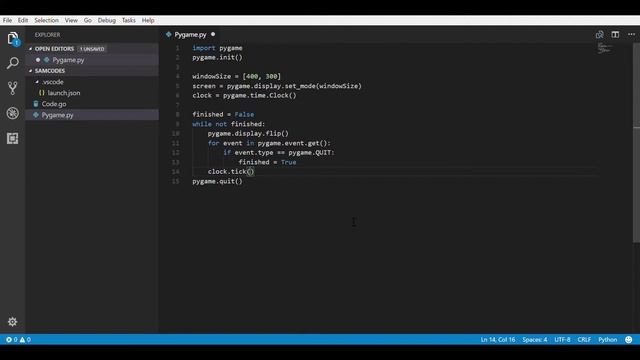Change language mode via Python status item
This screenshot has width=640, height=360.
pyautogui.click(x=607, y=340)
